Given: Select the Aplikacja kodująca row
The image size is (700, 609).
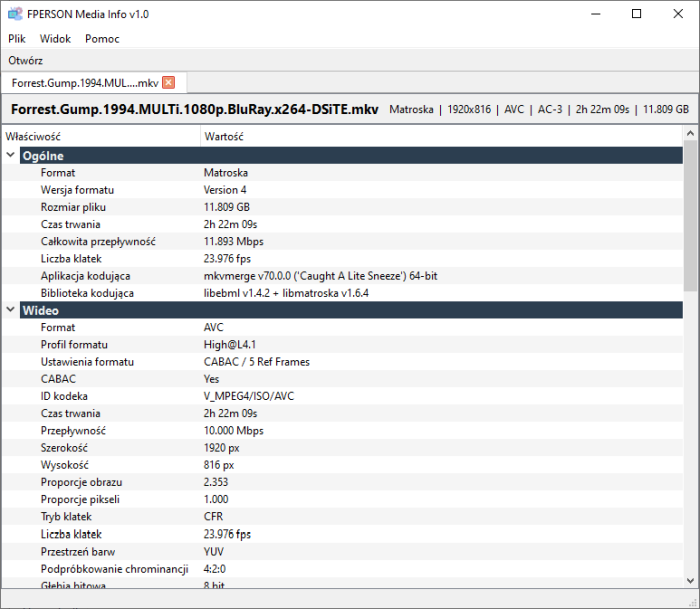Looking at the screenshot, I should click(x=343, y=275).
